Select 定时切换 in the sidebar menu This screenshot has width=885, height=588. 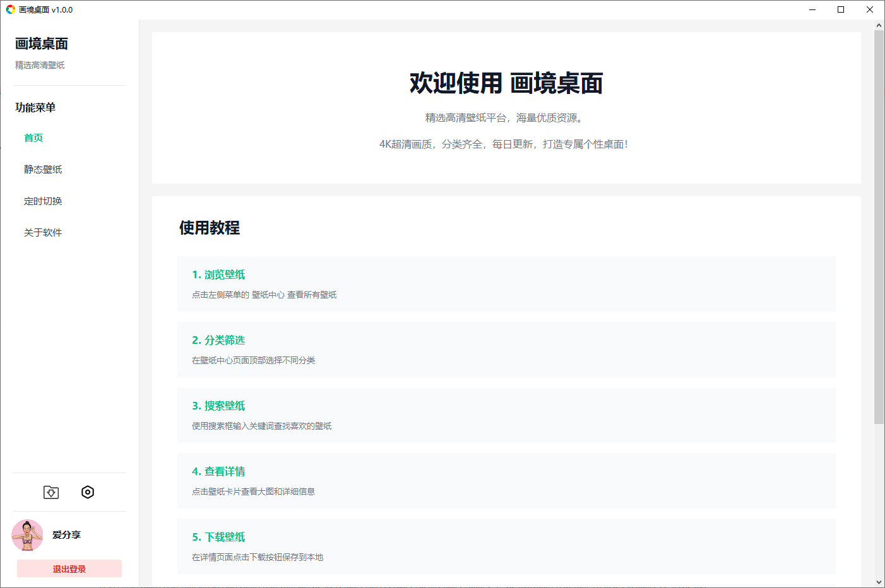(43, 201)
